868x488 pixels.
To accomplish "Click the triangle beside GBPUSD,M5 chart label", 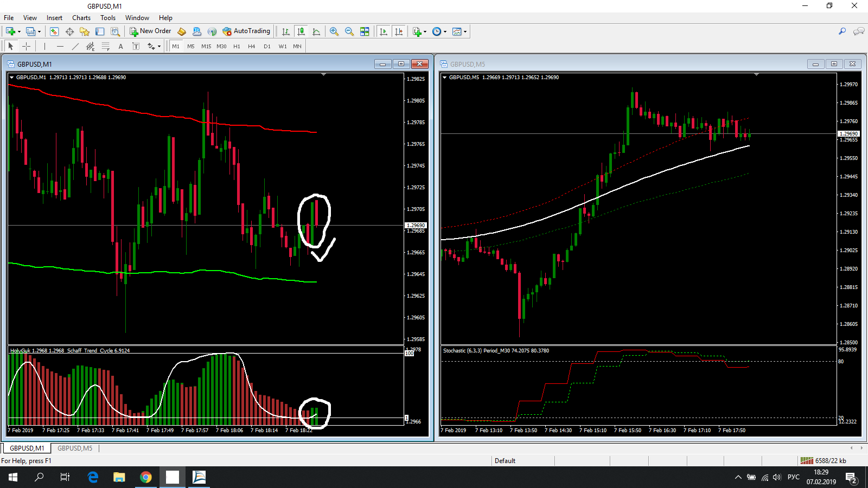I will coord(444,78).
